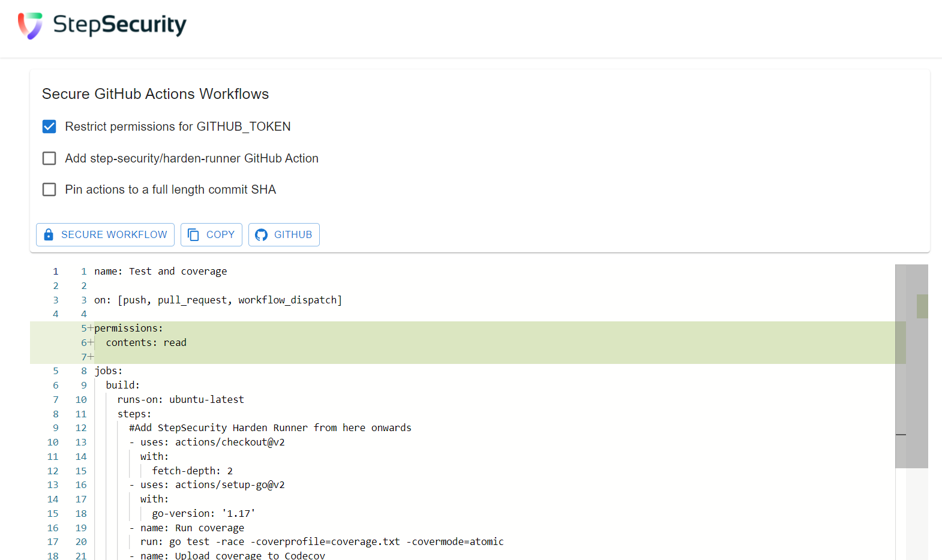Click the "name: Test and coverage" line
942x560 pixels.
coord(161,271)
